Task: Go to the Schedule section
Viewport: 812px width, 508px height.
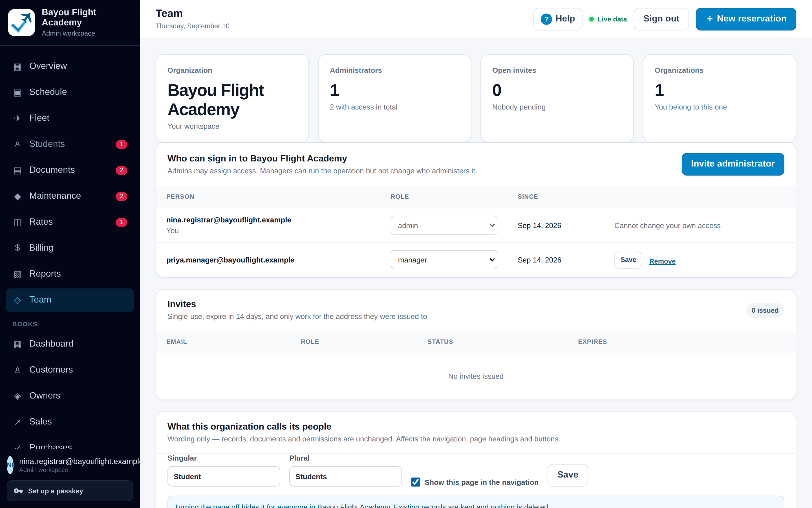Action: click(70, 92)
